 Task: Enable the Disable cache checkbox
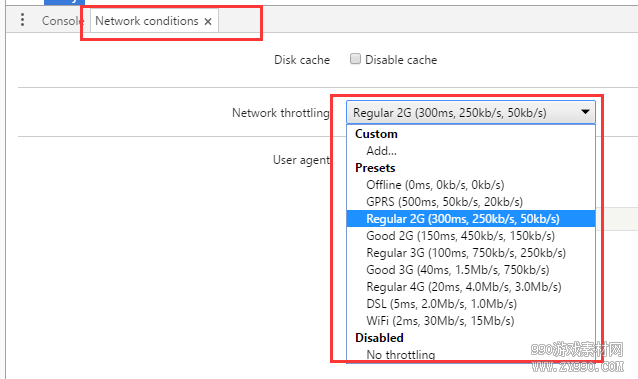[355, 59]
